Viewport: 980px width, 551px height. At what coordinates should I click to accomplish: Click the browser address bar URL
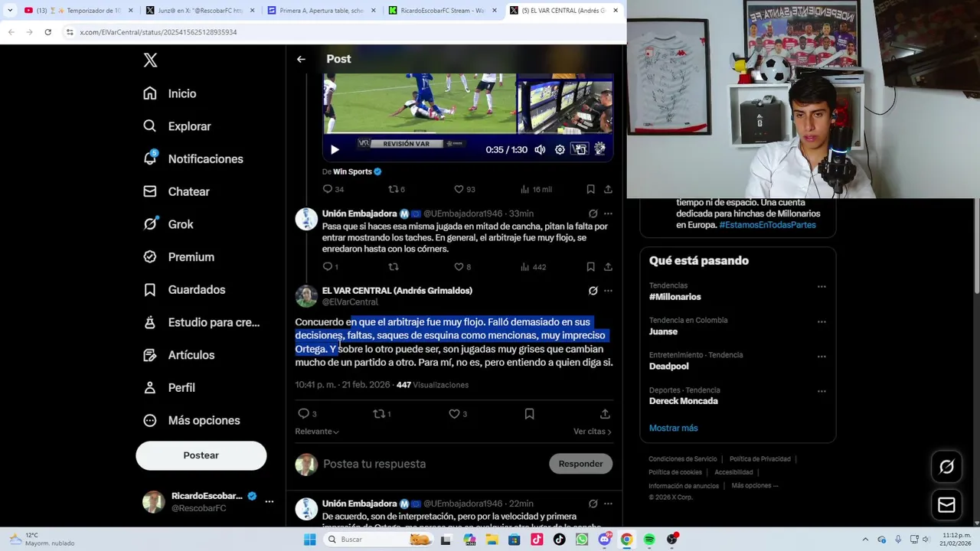click(158, 32)
